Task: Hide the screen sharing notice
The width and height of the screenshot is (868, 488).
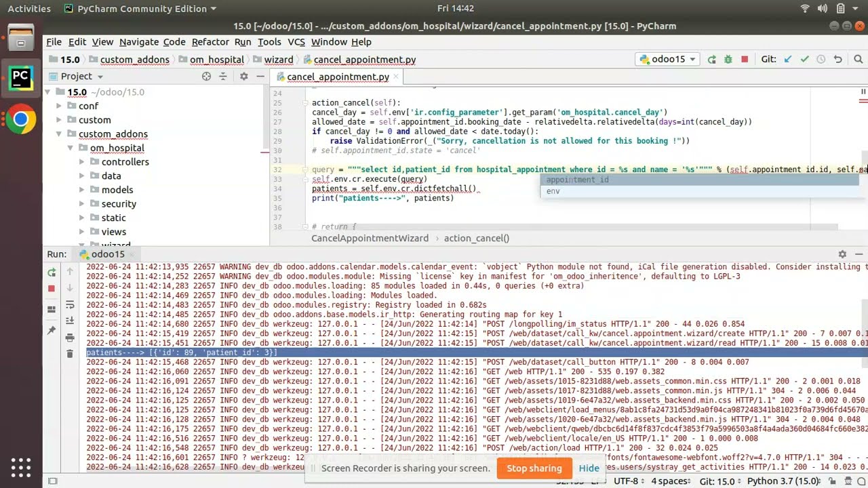Action: tap(589, 468)
